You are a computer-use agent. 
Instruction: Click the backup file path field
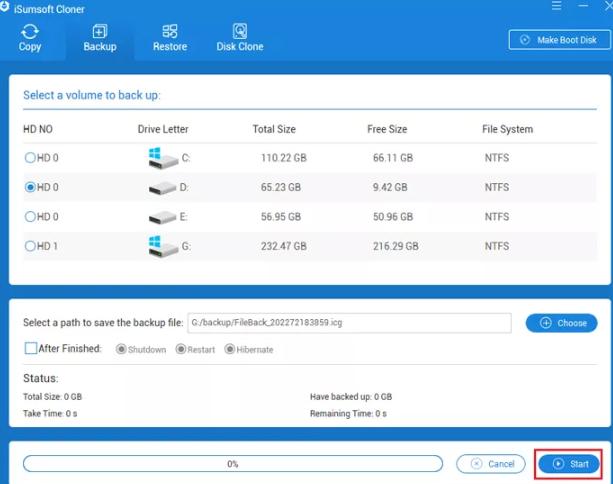point(349,323)
